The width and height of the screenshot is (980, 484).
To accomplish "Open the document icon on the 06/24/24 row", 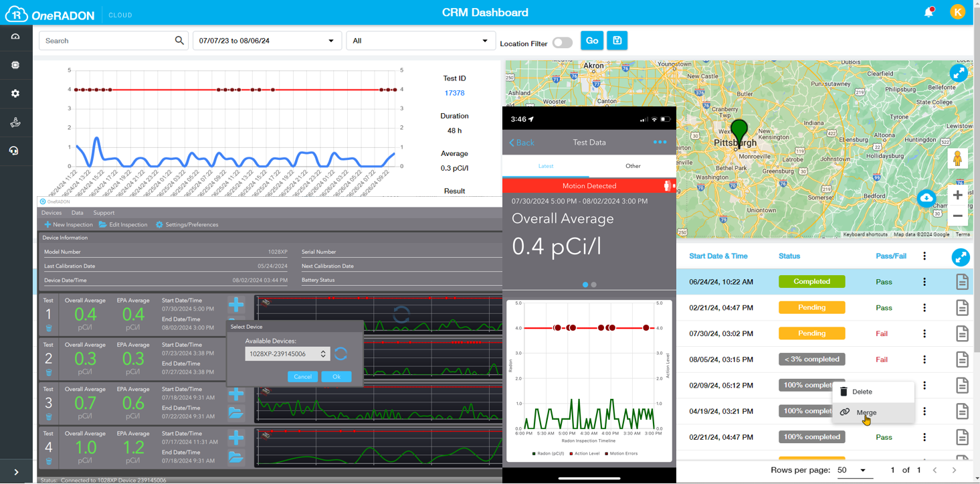I will tap(963, 281).
